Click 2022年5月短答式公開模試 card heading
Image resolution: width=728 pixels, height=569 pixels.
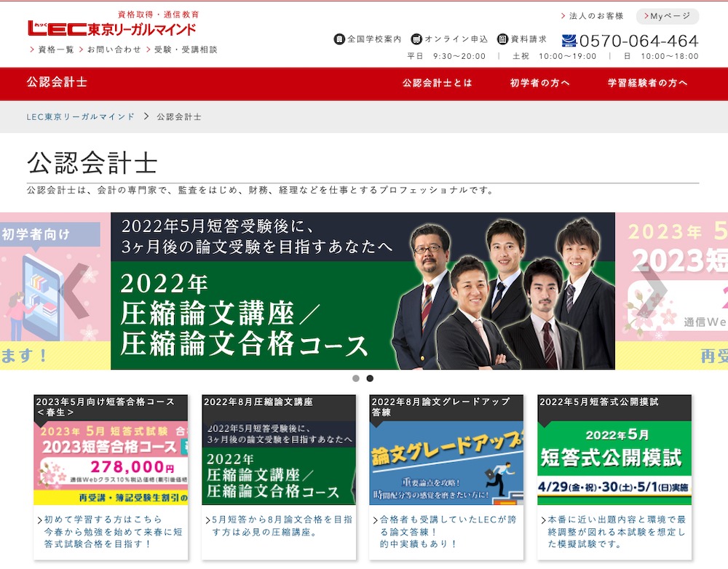tap(599, 402)
